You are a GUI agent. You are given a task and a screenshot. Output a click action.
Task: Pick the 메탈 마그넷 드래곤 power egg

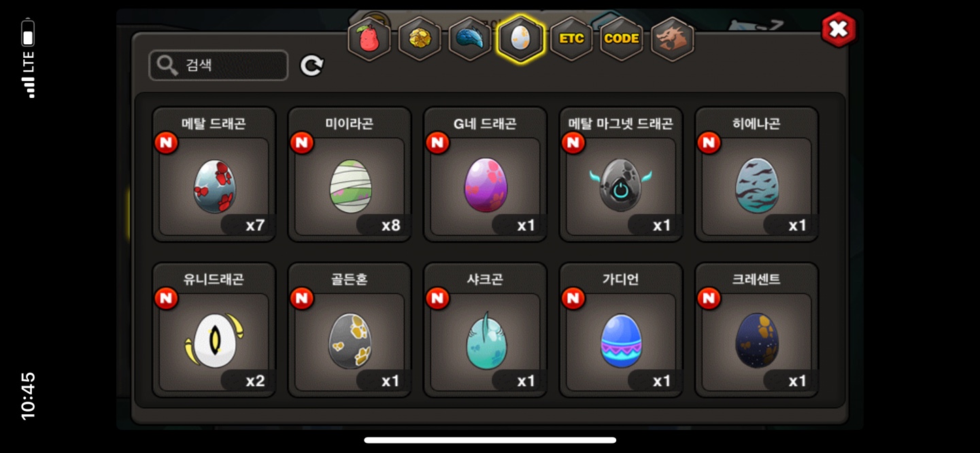coord(621,175)
